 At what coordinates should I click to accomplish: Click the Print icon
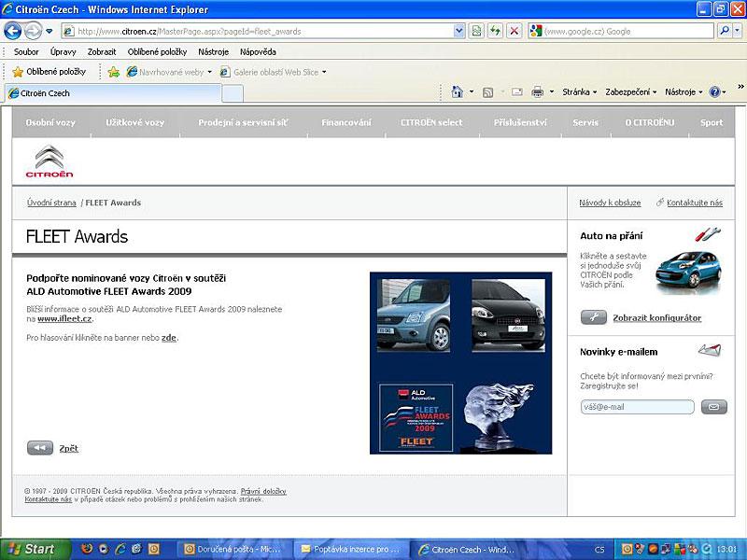538,91
